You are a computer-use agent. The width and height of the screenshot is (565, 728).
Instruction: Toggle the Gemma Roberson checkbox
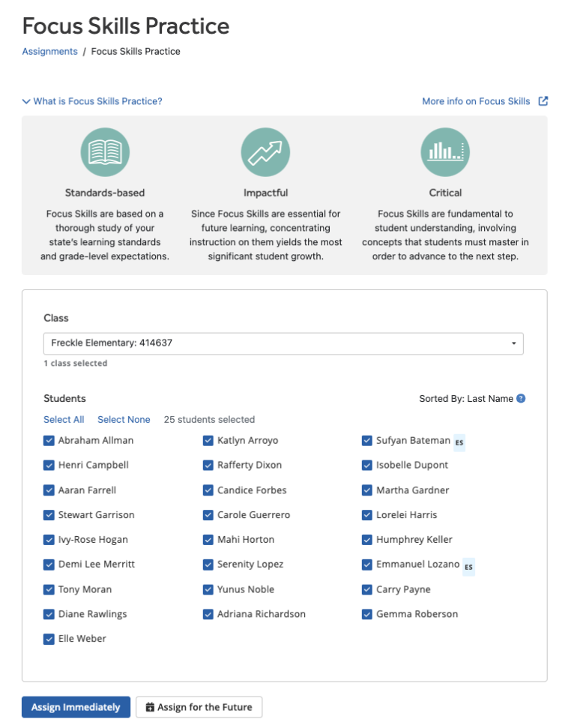tap(367, 614)
